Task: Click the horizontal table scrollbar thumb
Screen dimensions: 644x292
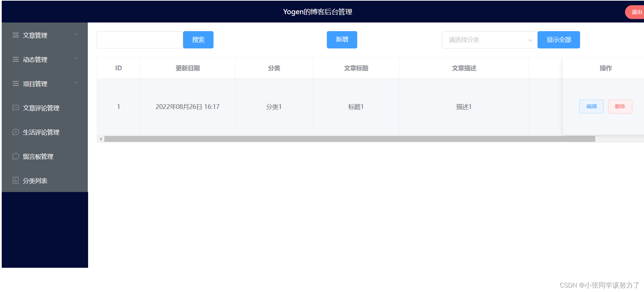Action: point(350,139)
